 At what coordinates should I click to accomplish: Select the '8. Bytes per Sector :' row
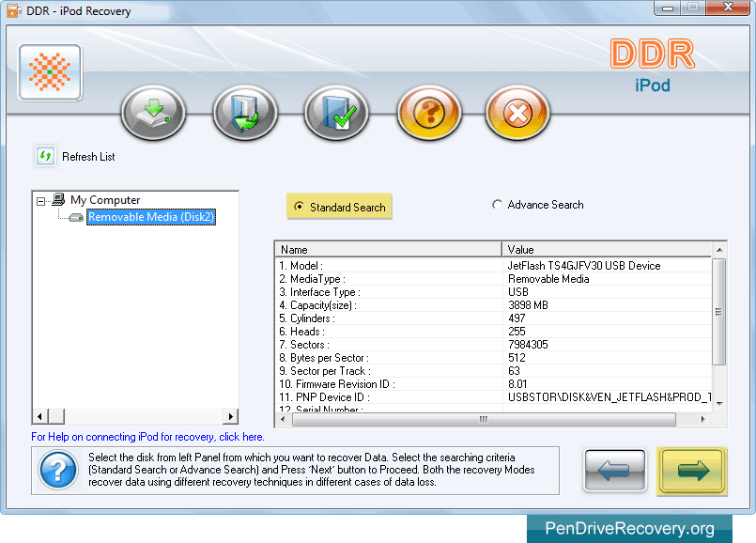coord(493,358)
